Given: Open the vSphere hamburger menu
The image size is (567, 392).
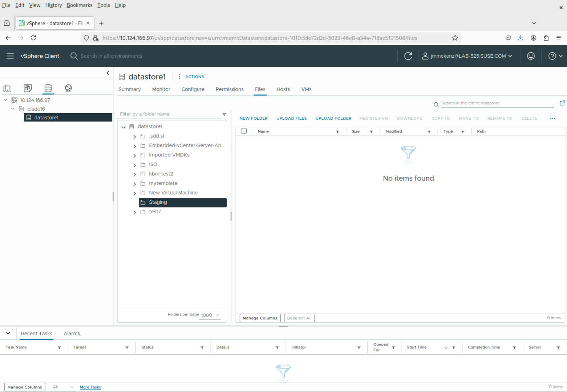Looking at the screenshot, I should [x=10, y=56].
